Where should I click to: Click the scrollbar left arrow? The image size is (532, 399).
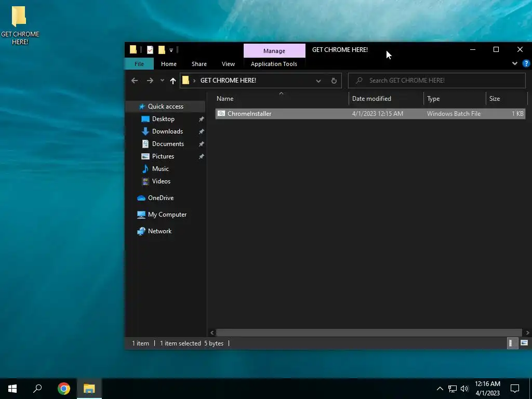click(x=212, y=333)
